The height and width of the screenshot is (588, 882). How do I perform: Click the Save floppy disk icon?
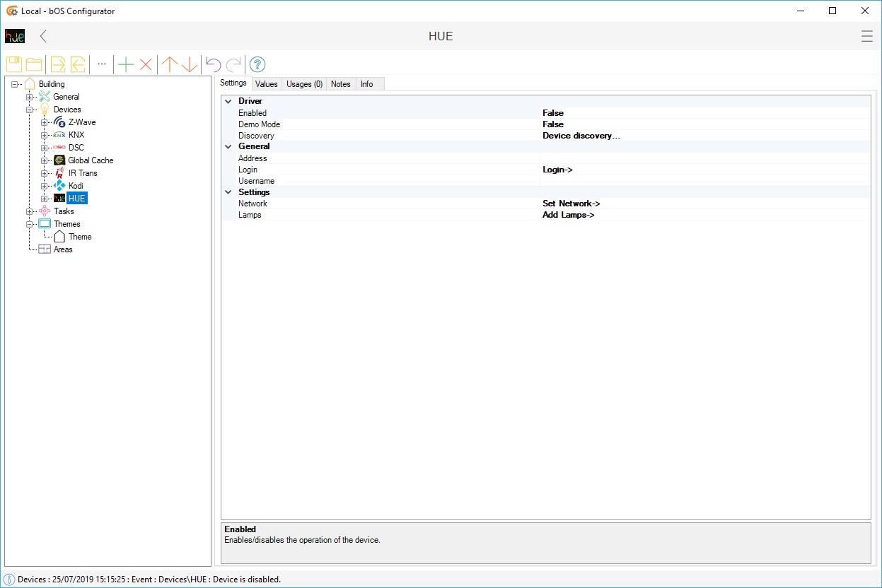14,64
